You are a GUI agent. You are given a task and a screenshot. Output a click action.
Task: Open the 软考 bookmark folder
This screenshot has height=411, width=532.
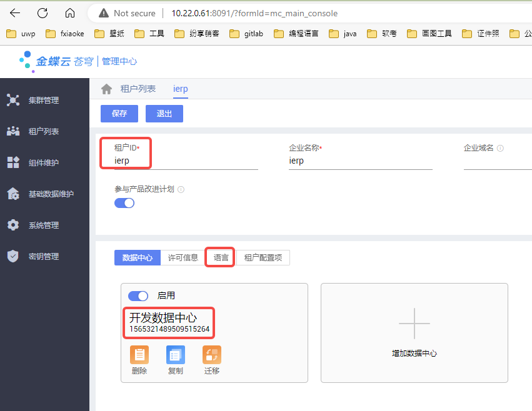(382, 34)
